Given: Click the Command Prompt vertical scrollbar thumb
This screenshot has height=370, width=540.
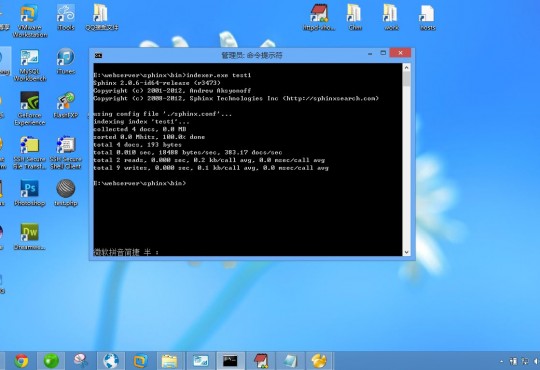Looking at the screenshot, I should coord(406,79).
